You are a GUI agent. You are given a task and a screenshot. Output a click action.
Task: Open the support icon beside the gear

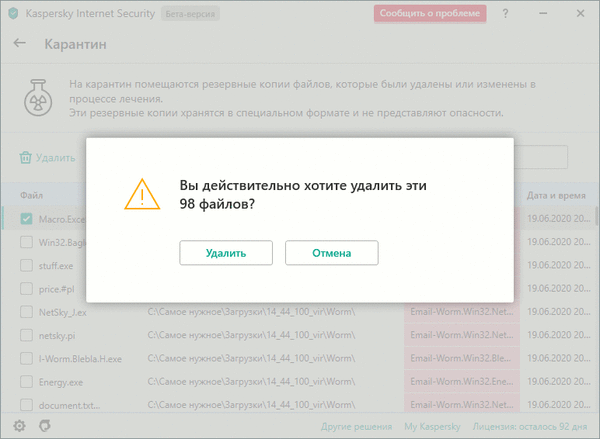point(43,426)
